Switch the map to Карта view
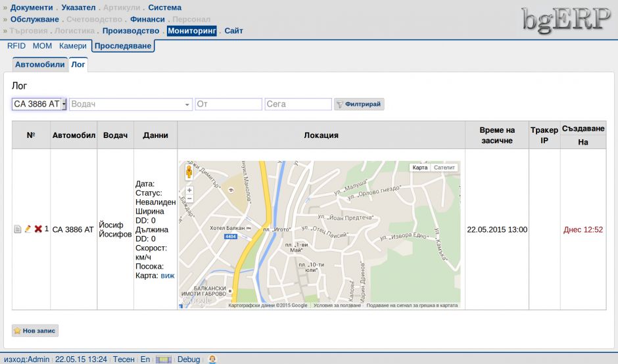 (x=419, y=168)
